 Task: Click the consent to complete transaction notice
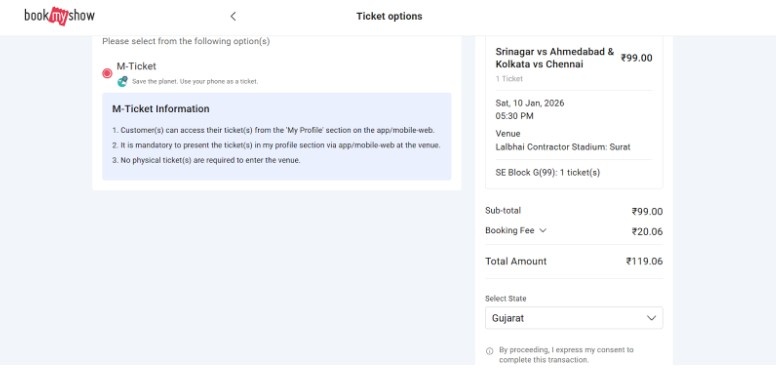pos(566,355)
